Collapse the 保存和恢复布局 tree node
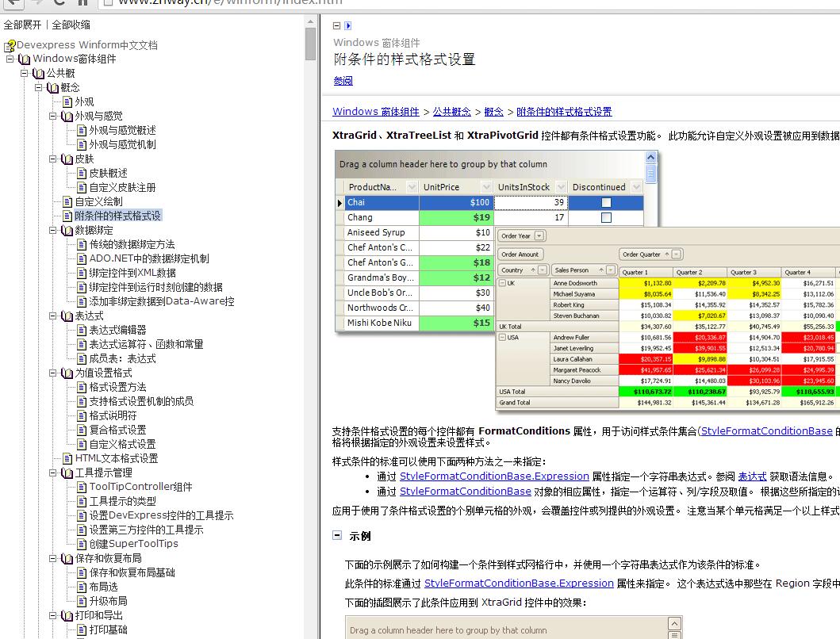The image size is (840, 639). click(53, 558)
